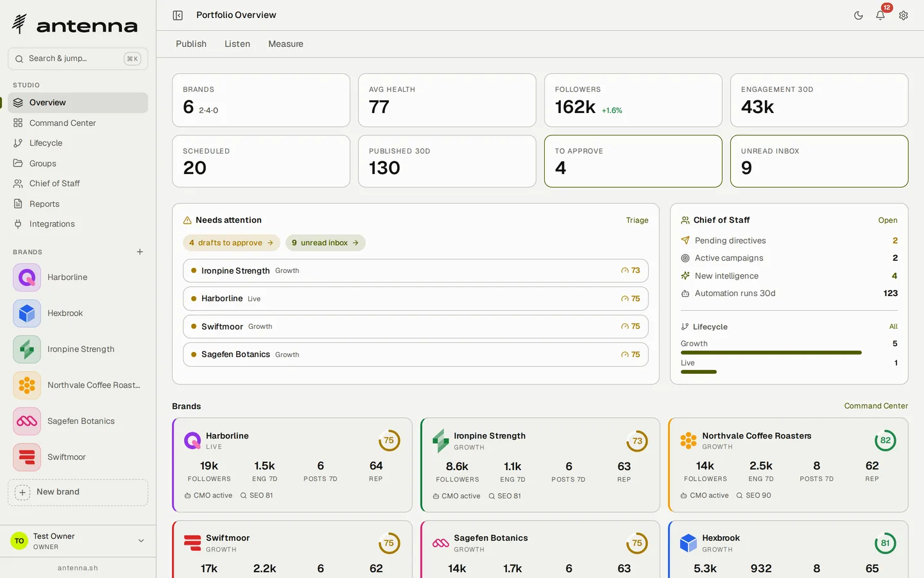Screen dimensions: 924x578
Task: Open Ironpine Strength attention row
Action: point(416,270)
